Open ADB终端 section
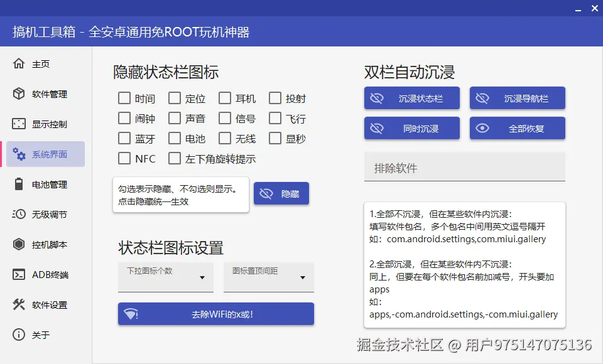Screen dimensions: 603x364 tap(45, 274)
